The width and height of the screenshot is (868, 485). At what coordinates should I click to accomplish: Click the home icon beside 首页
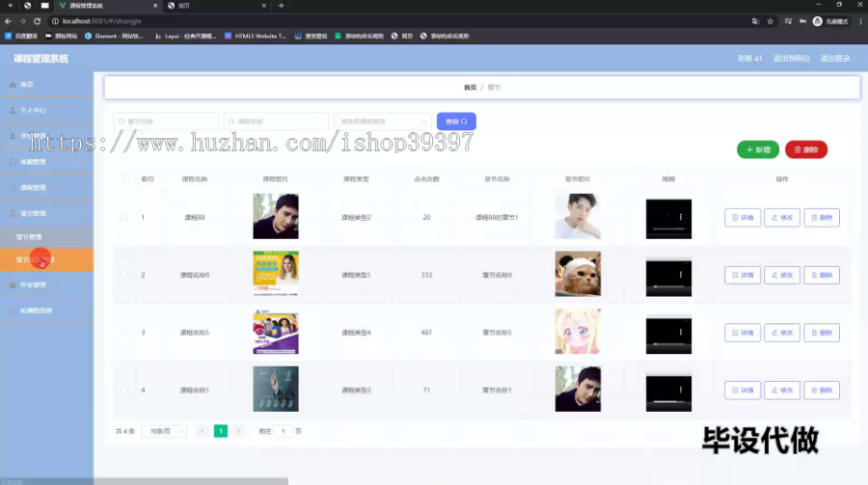[13, 85]
